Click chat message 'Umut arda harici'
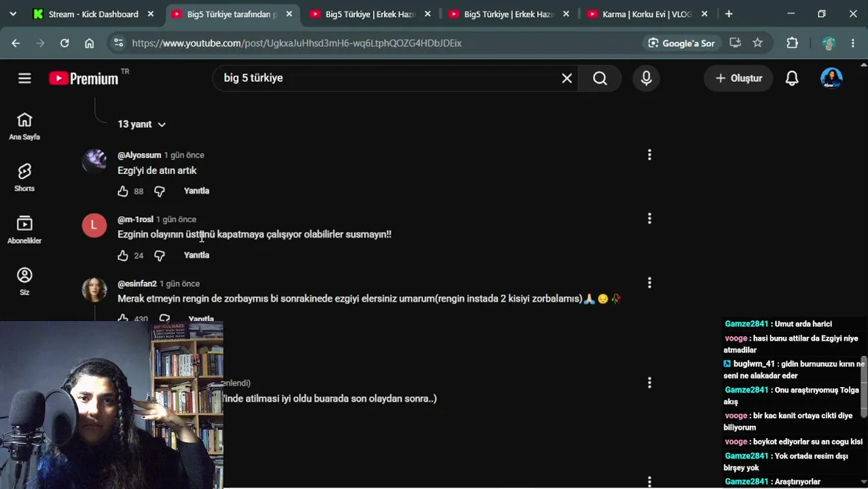 click(803, 324)
